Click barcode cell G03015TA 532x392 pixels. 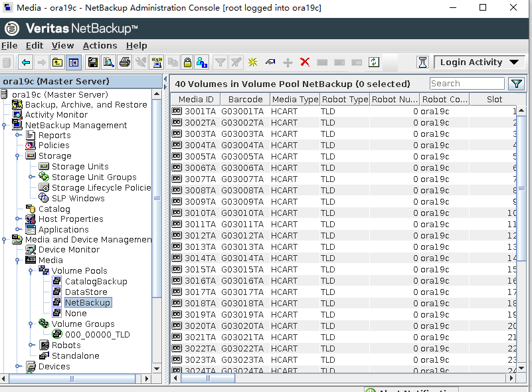(242, 270)
